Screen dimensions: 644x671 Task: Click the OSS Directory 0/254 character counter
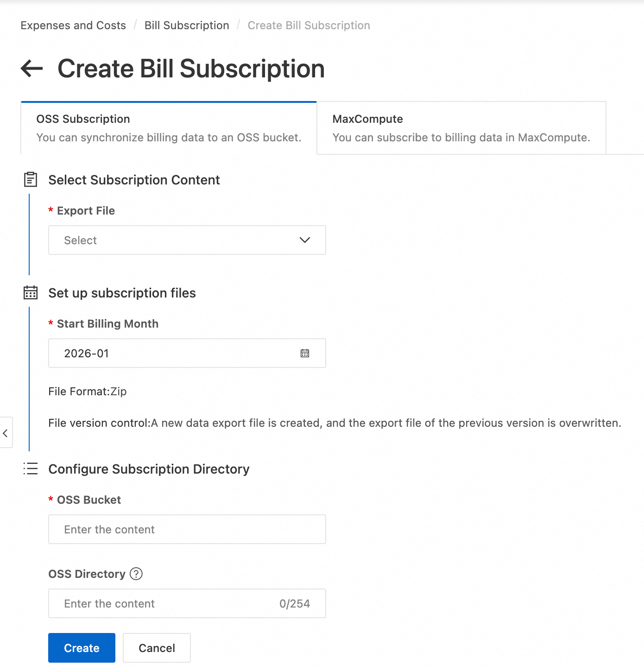point(295,603)
